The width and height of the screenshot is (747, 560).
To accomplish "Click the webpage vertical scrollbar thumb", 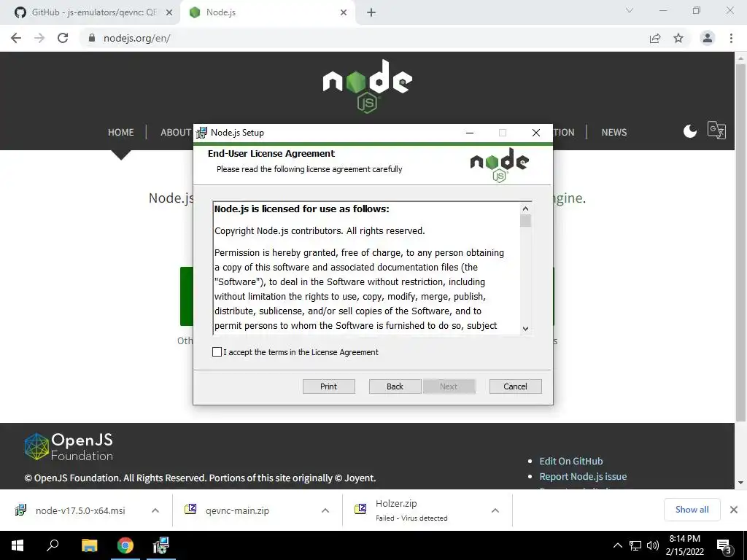I will (740, 243).
